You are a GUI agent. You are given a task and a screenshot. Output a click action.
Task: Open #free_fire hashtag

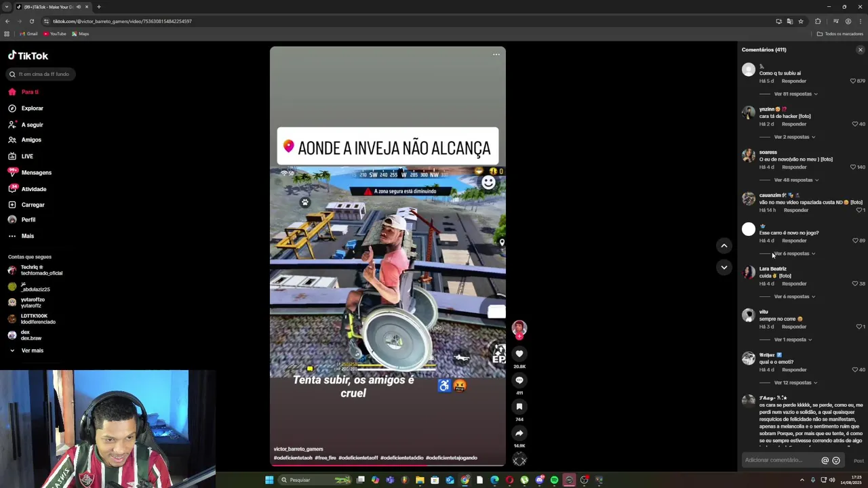click(325, 457)
